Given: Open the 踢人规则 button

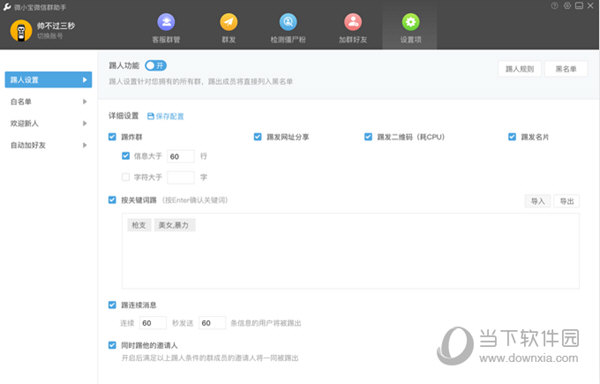Looking at the screenshot, I should 519,69.
